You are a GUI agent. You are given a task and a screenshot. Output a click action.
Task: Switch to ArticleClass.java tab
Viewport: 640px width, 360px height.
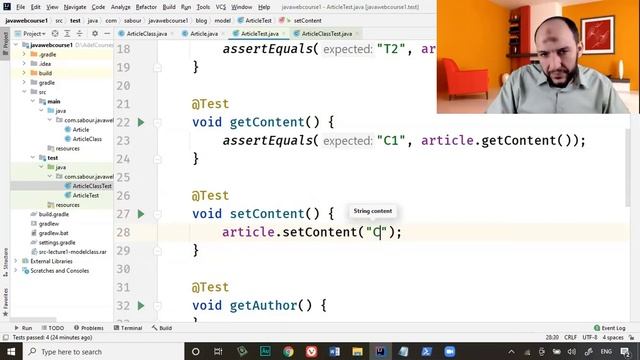point(146,33)
